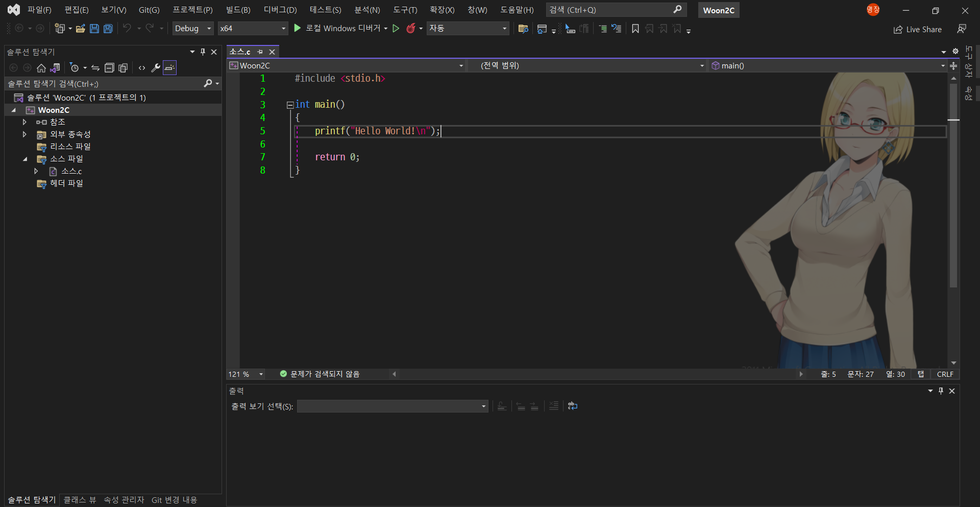This screenshot has width=980, height=507.
Task: Click the editor vertical scrollbar thumb
Action: point(953,186)
